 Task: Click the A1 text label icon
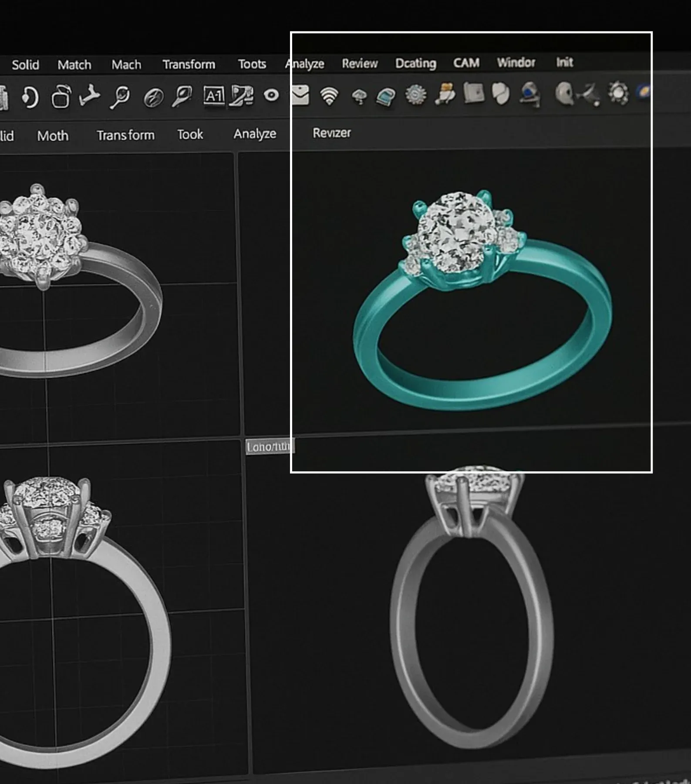pos(214,96)
